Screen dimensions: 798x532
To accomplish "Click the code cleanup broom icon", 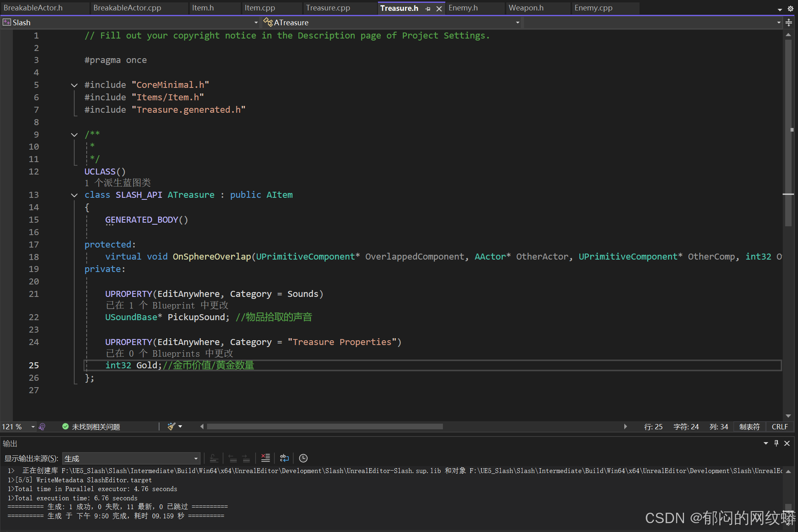I will (x=172, y=426).
